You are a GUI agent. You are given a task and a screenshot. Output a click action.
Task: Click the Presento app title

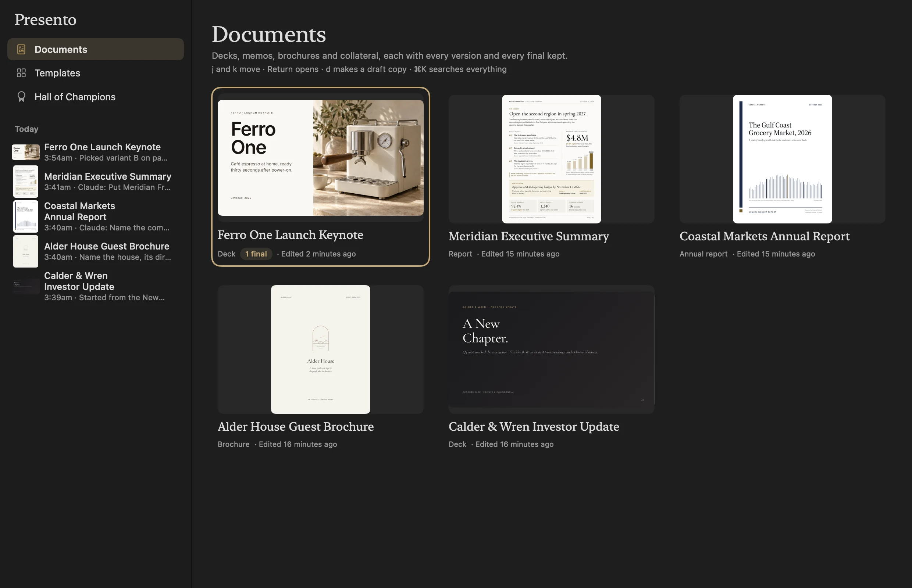[46, 19]
